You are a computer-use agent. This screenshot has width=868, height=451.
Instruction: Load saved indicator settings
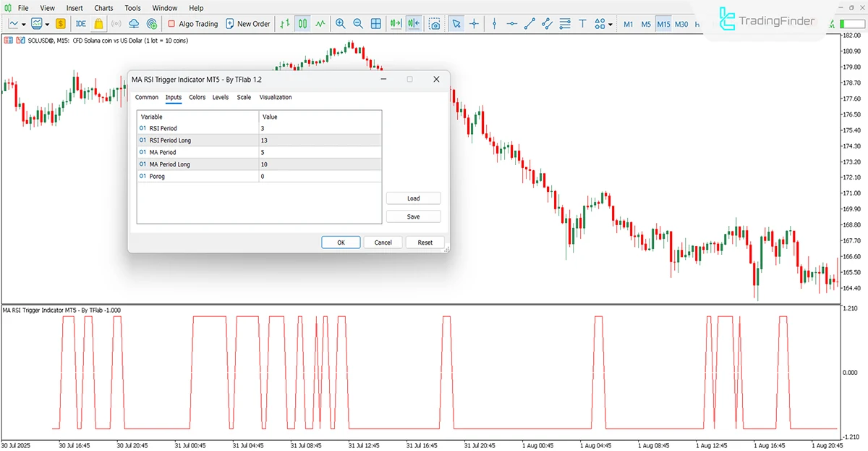pos(413,198)
